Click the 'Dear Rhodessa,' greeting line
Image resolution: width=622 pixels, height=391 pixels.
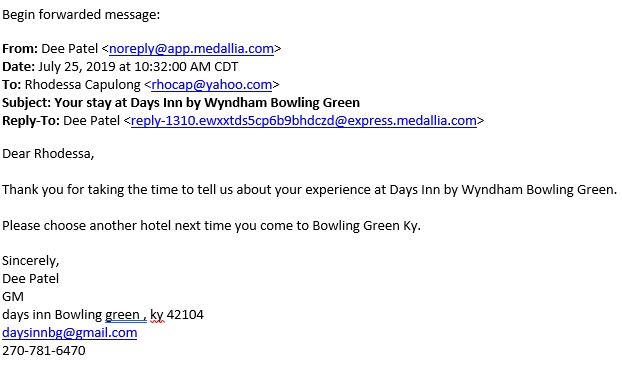click(48, 153)
